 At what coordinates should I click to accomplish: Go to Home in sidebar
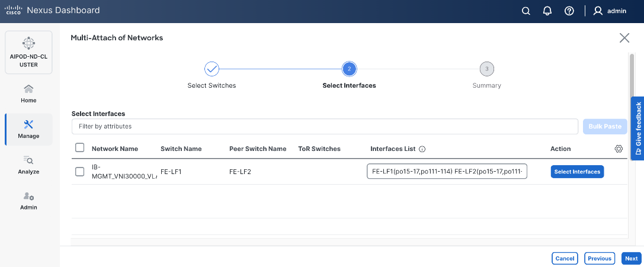28,94
